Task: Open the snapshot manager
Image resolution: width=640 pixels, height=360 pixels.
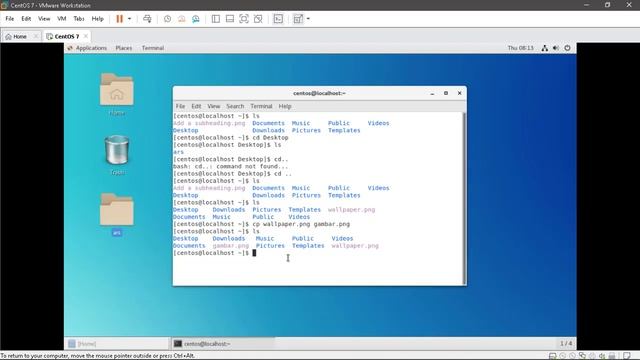Action: (196, 19)
